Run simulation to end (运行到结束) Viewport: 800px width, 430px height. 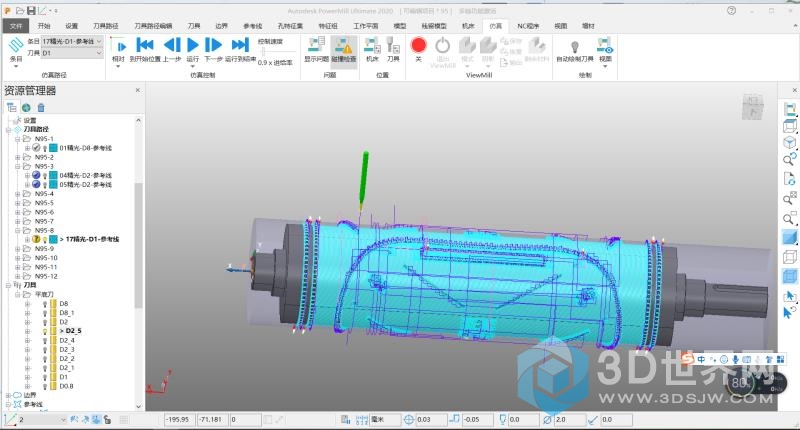tap(240, 45)
